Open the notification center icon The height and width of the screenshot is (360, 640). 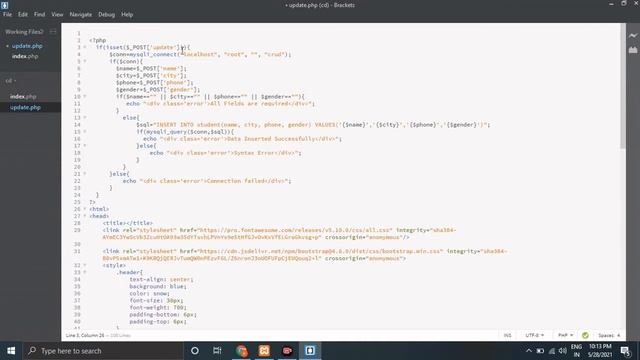[625, 351]
